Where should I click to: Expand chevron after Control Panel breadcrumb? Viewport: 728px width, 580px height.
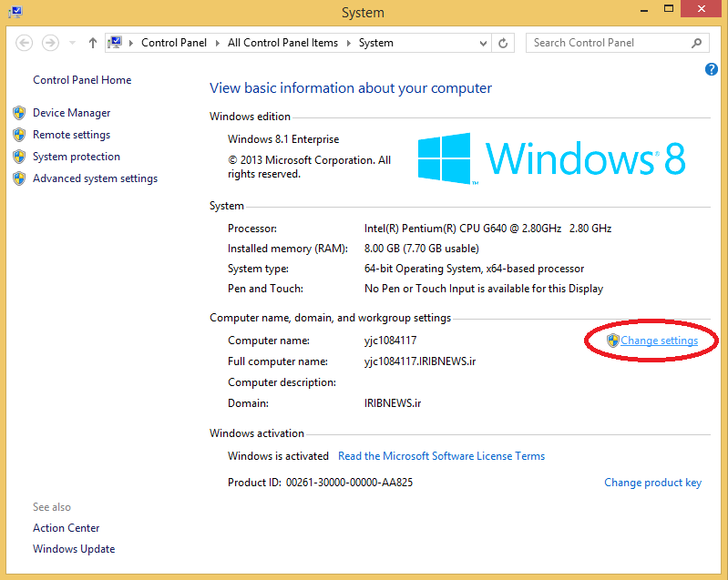tap(217, 43)
